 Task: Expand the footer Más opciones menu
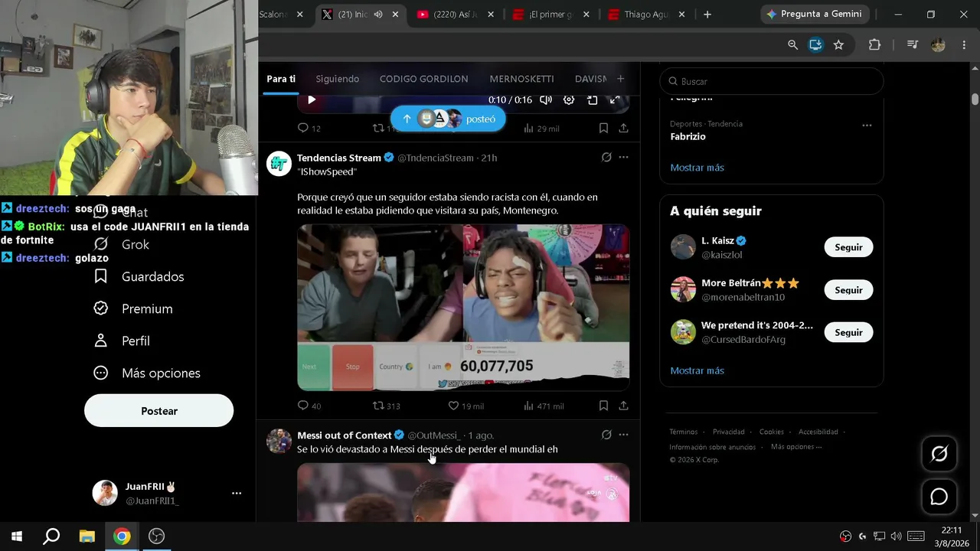pos(796,447)
